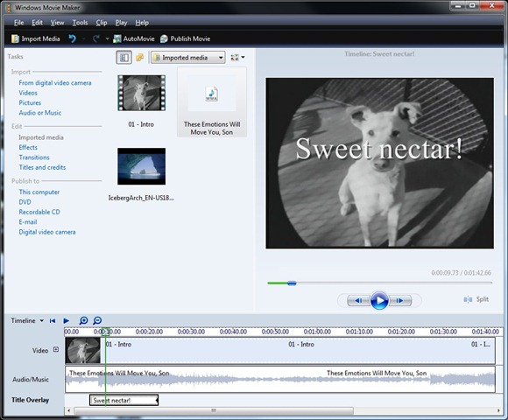
Task: Click the Rewind Timeline icon
Action: pyautogui.click(x=53, y=321)
